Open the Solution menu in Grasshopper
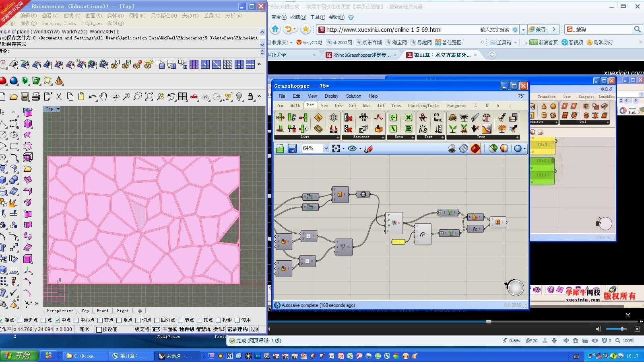Image resolution: width=644 pixels, height=362 pixels. click(353, 96)
